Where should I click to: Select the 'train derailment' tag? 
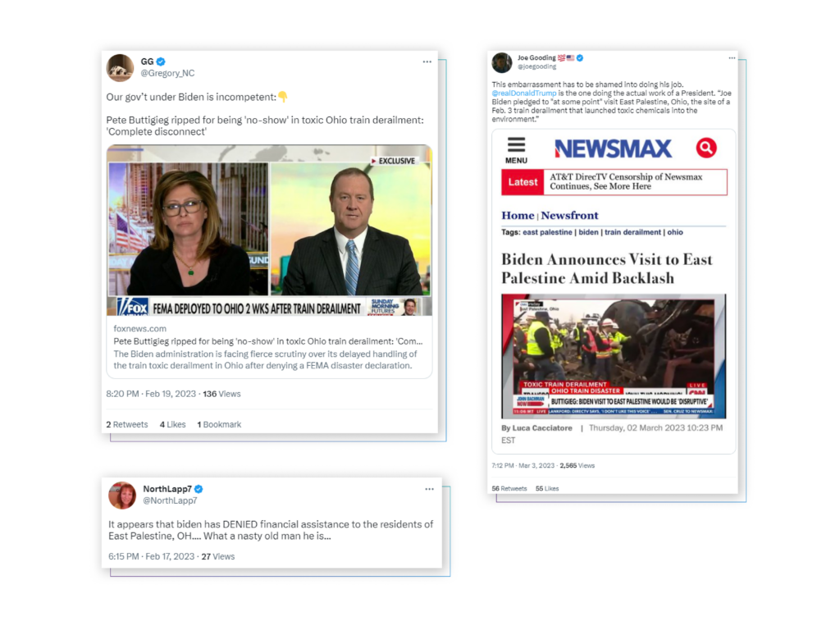(x=632, y=232)
